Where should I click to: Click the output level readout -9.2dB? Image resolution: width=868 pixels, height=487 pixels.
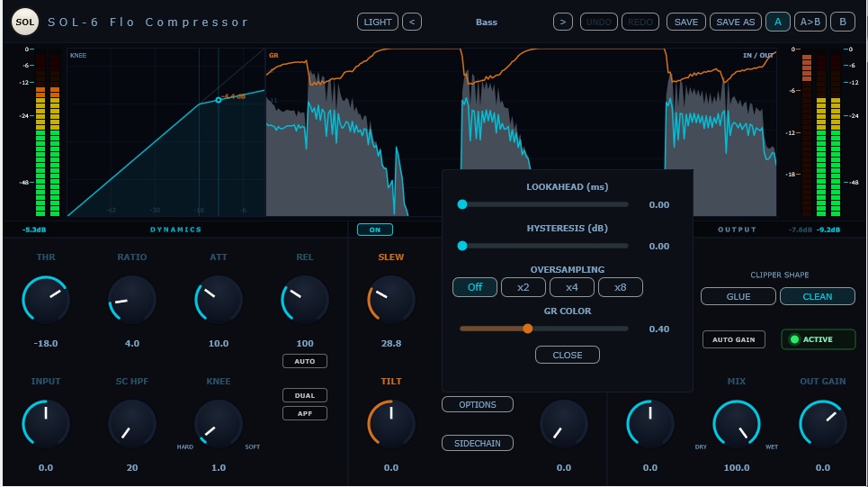coord(828,230)
